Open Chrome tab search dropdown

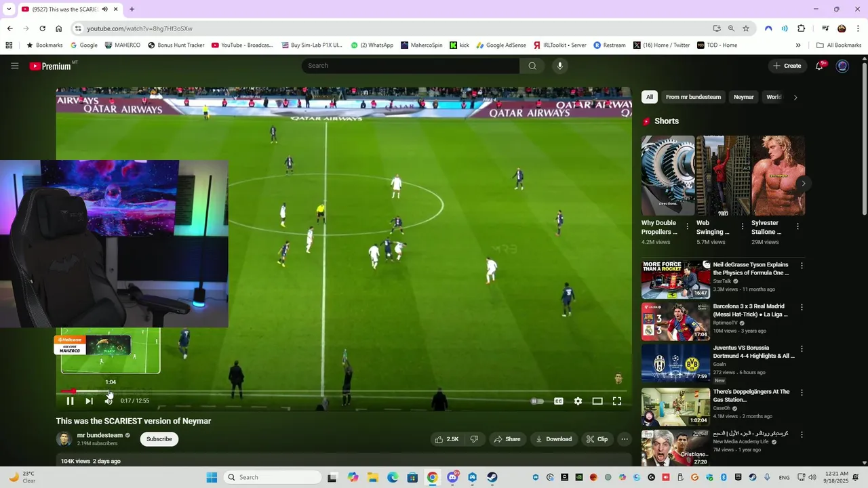(x=9, y=9)
